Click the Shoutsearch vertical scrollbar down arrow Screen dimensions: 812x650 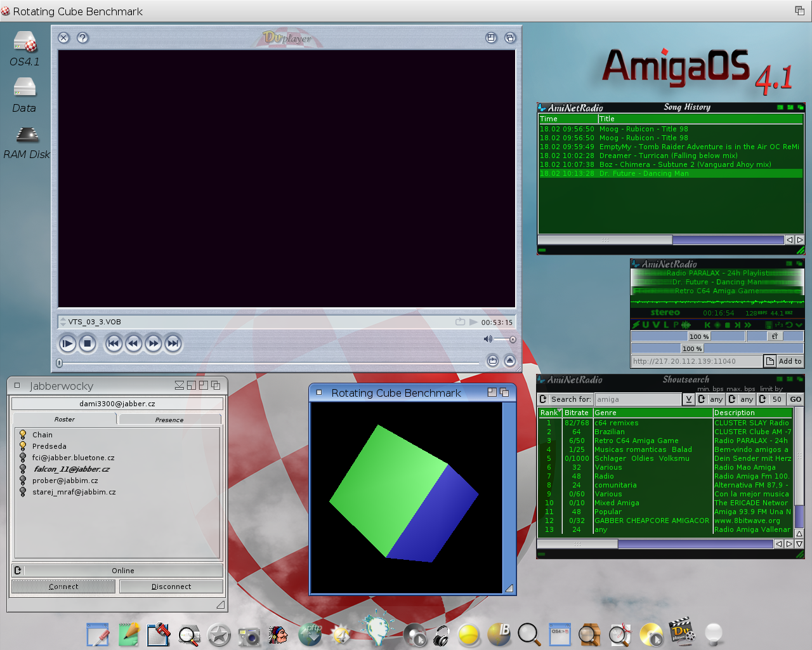(799, 544)
